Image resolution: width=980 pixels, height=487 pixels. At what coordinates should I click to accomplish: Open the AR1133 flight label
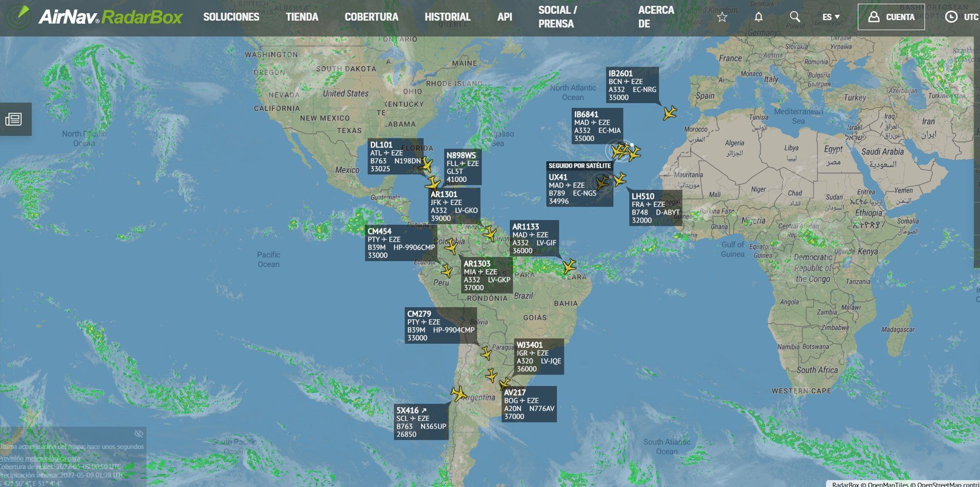tap(534, 238)
